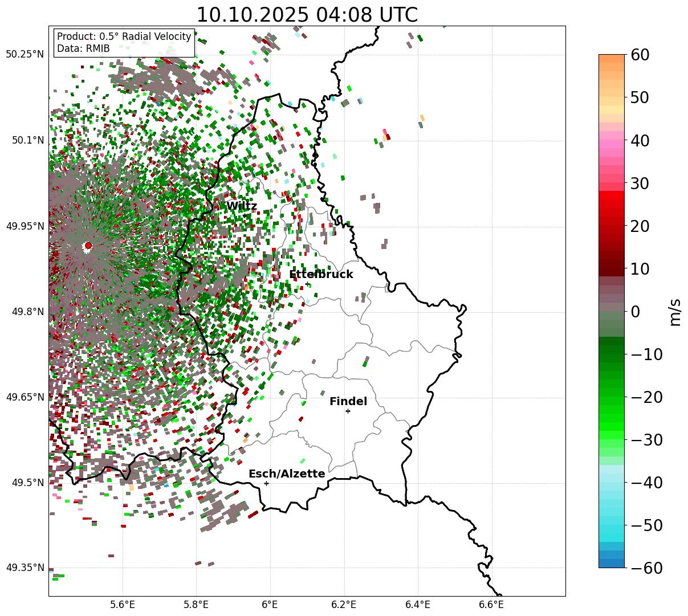The width and height of the screenshot is (688, 616).
Task: Click the −40 colorbar tick label
Action: tap(646, 483)
